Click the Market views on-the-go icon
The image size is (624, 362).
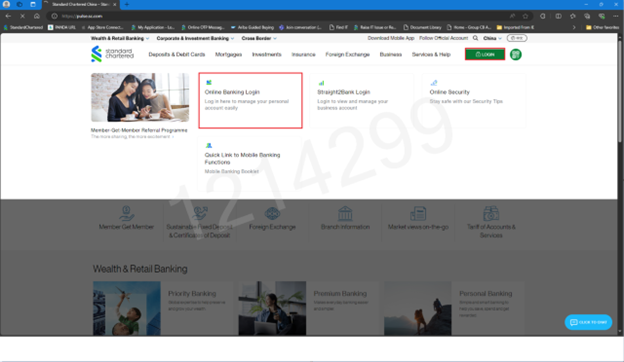pyautogui.click(x=418, y=214)
